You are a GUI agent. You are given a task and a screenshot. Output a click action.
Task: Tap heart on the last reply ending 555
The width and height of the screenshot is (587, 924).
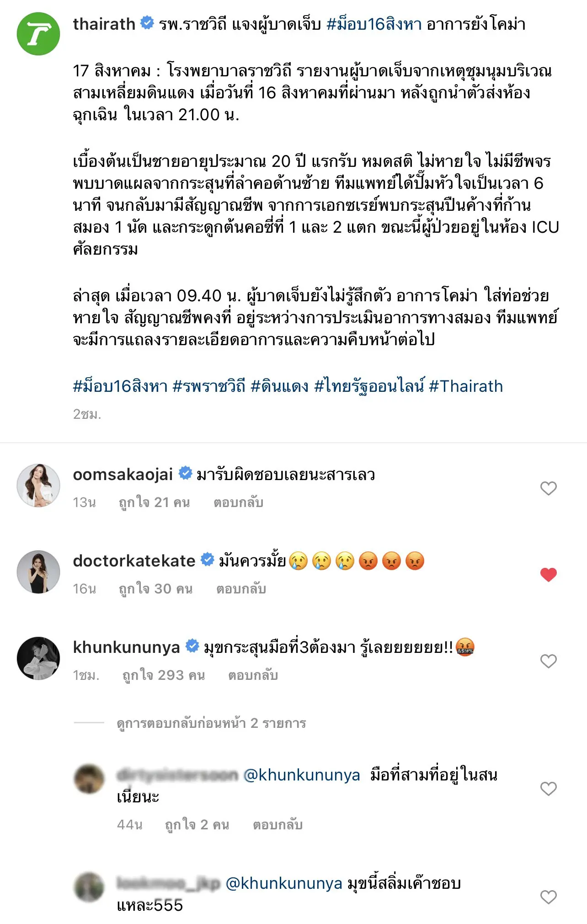pos(548,897)
